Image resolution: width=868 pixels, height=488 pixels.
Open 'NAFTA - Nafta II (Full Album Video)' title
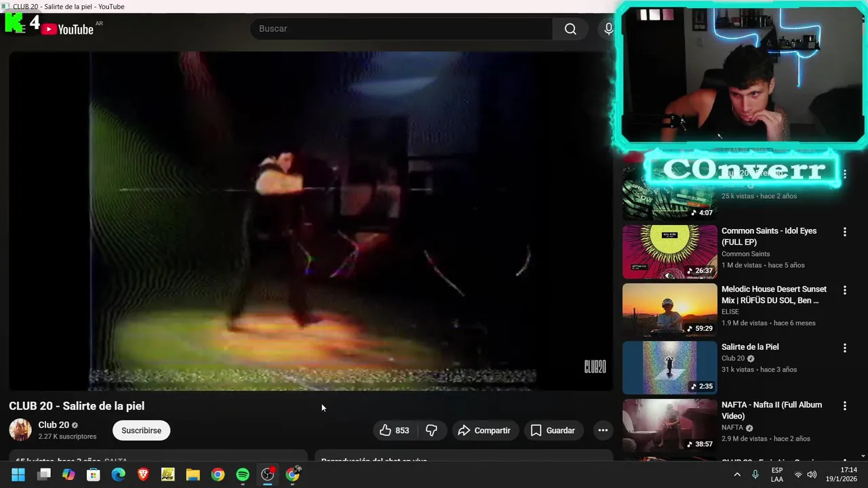point(772,411)
